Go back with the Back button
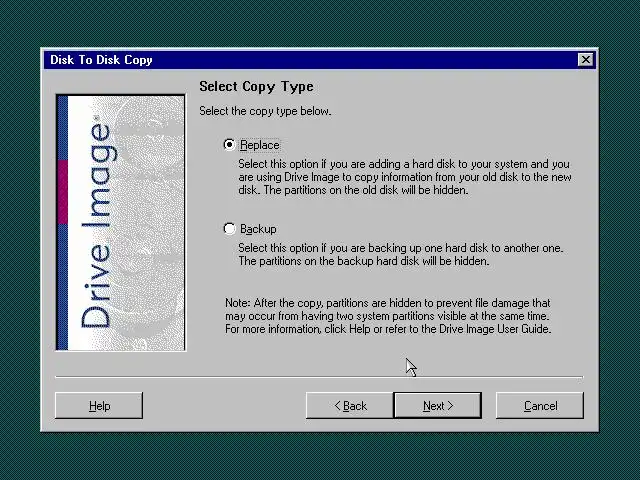Screen dimensions: 640x480 (350, 406)
